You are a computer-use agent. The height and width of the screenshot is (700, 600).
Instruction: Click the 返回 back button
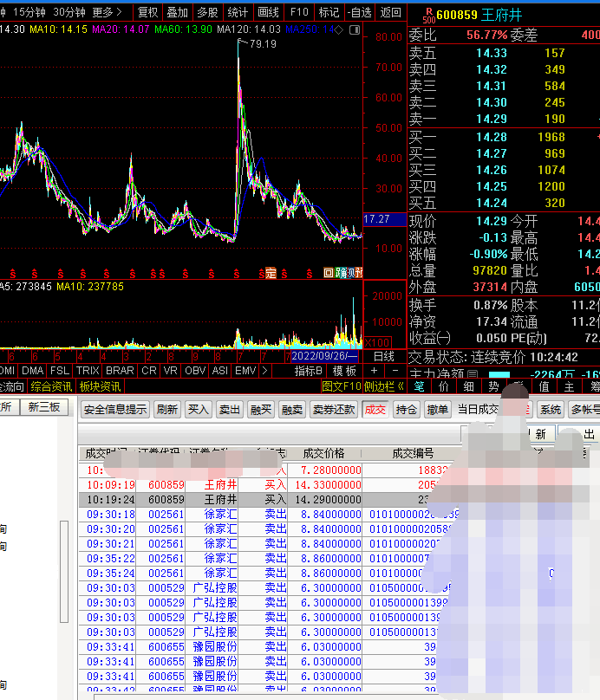click(x=390, y=12)
